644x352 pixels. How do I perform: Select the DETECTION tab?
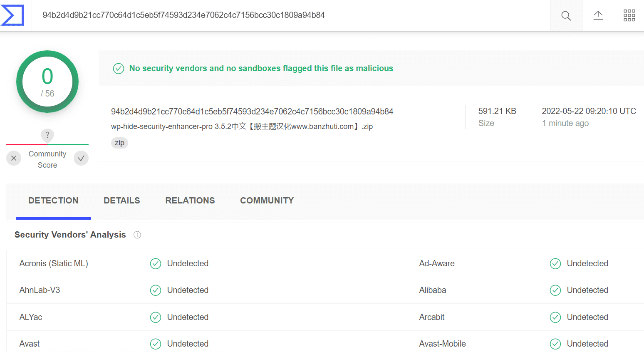[53, 201]
